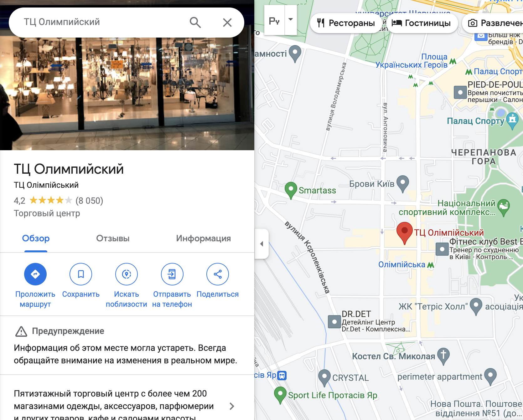Switch to the Отзывы tab
Viewport: 523px width, 420px height.
[x=113, y=238]
